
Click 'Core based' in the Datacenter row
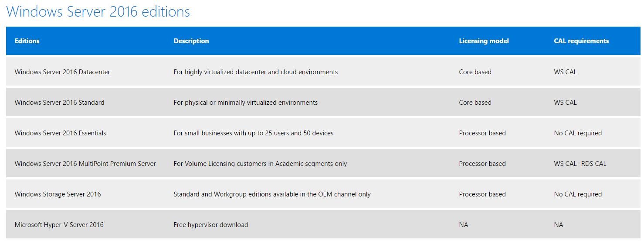(475, 72)
